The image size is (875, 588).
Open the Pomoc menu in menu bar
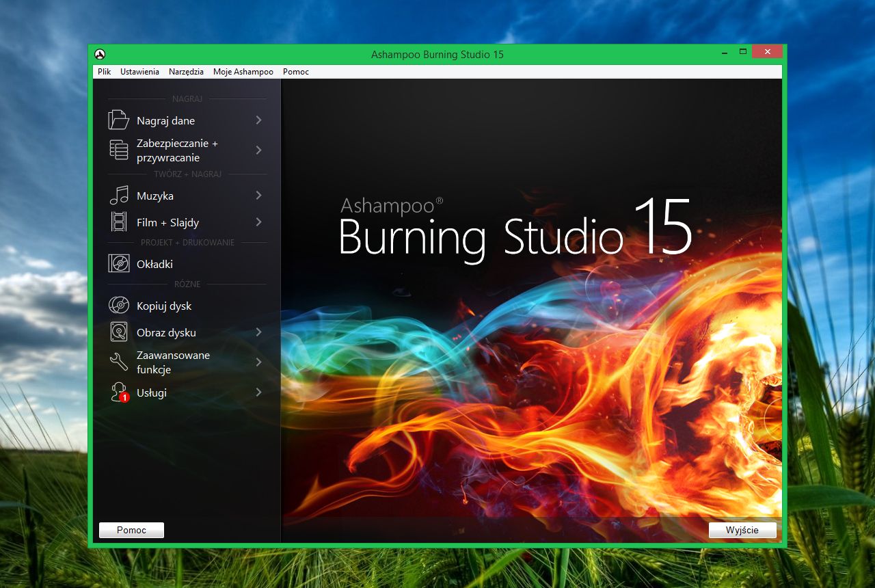coord(296,72)
